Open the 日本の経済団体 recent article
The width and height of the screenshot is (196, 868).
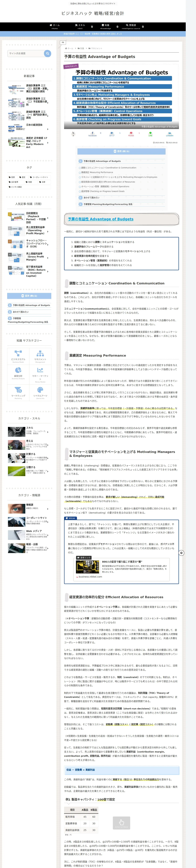[29, 128]
